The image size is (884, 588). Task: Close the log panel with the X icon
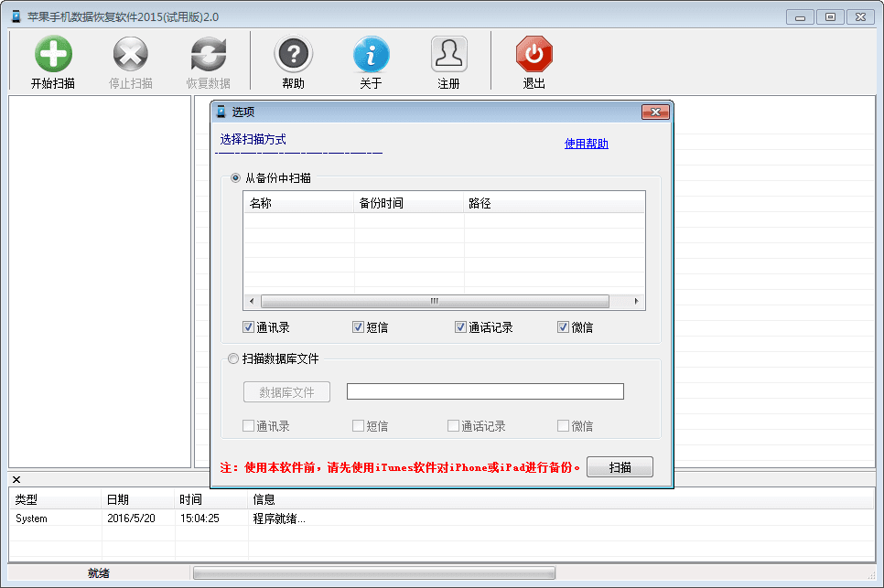[16, 480]
